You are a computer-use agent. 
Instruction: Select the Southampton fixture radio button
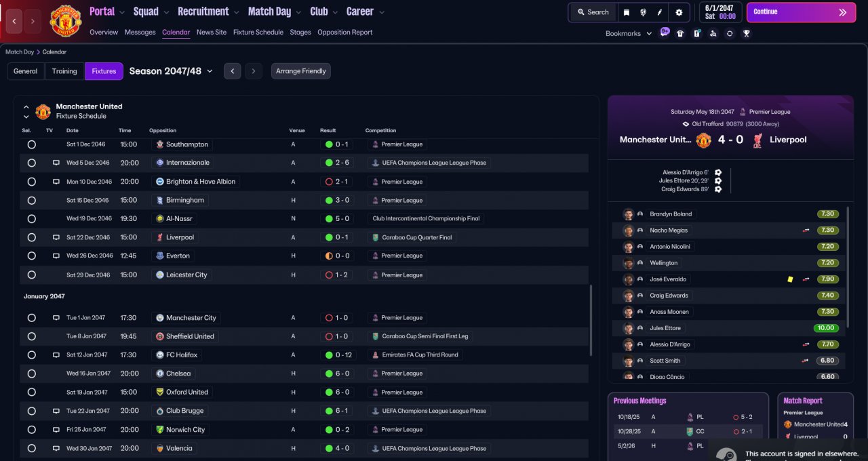[31, 144]
